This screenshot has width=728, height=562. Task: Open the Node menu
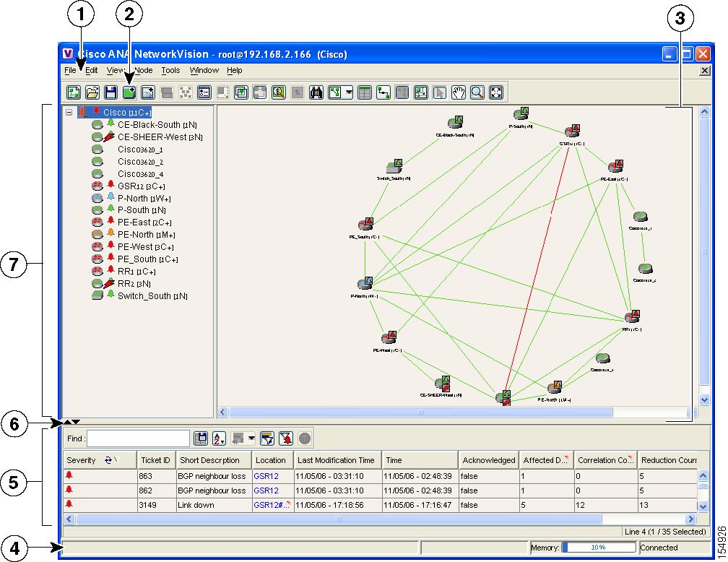[144, 70]
